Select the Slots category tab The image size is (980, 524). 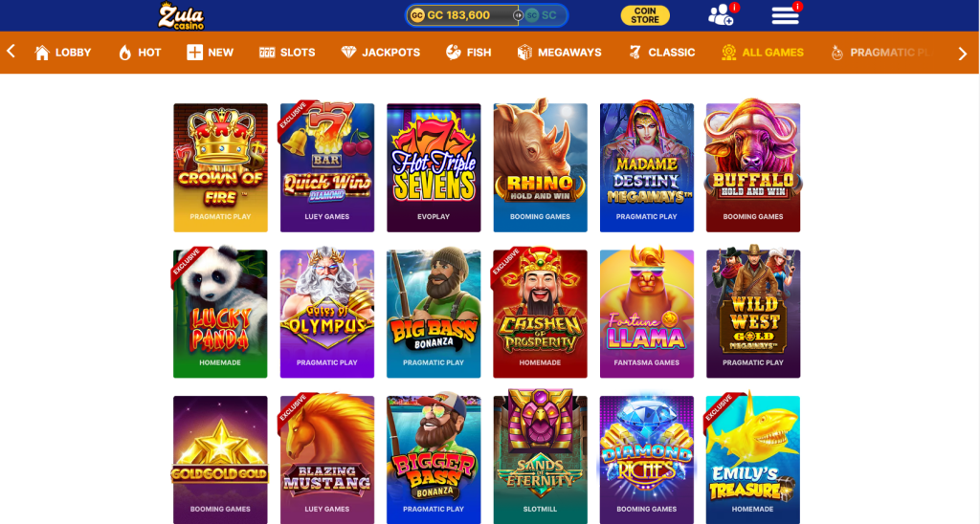[x=287, y=53]
